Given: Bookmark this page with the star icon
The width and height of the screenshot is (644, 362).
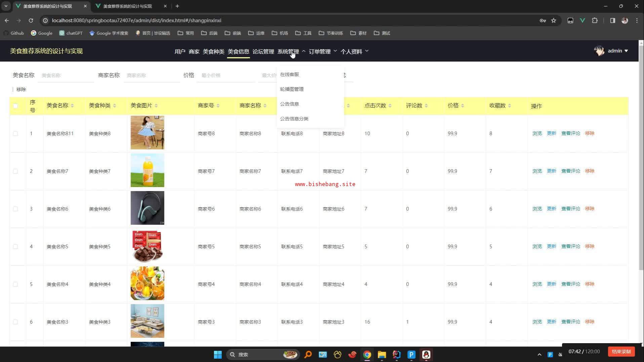Looking at the screenshot, I should click(x=554, y=21).
